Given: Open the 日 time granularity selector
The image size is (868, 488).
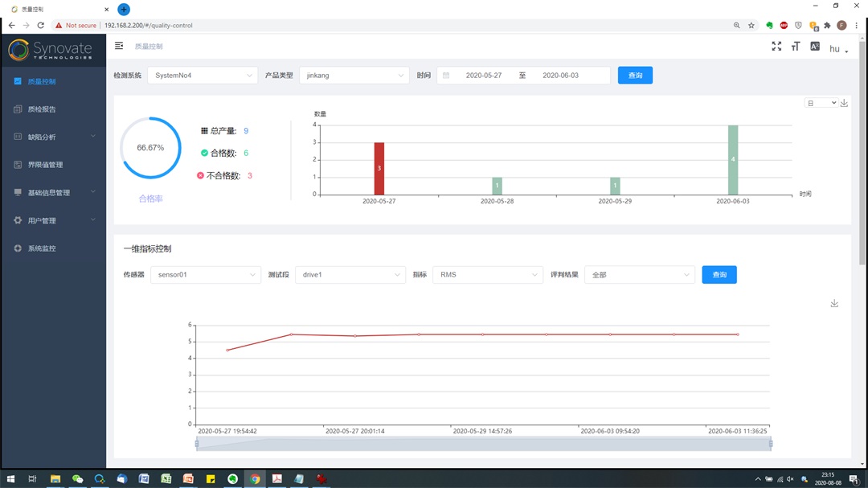Looking at the screenshot, I should click(821, 103).
